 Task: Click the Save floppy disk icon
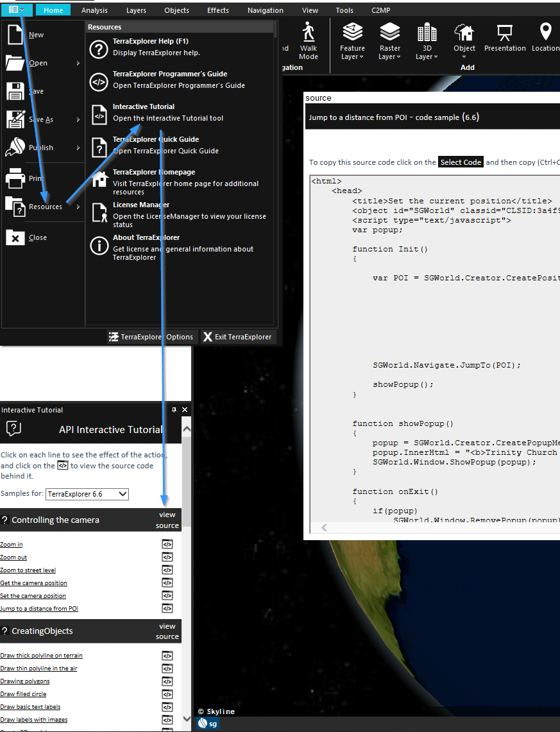tap(15, 91)
